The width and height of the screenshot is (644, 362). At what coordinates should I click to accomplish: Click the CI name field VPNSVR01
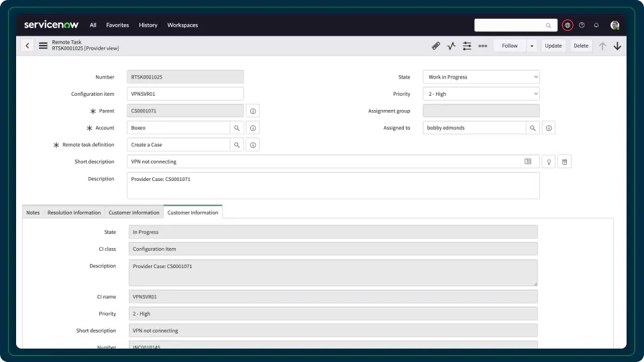[333, 297]
